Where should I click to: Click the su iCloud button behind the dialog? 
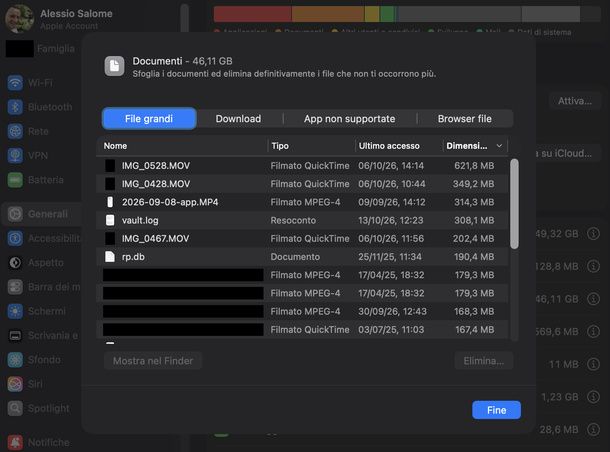pyautogui.click(x=566, y=153)
